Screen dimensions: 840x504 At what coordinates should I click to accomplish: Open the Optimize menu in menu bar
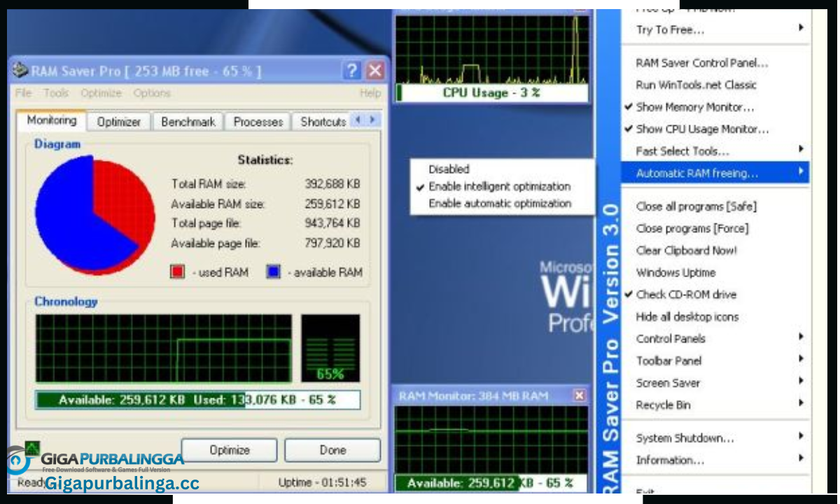[101, 93]
